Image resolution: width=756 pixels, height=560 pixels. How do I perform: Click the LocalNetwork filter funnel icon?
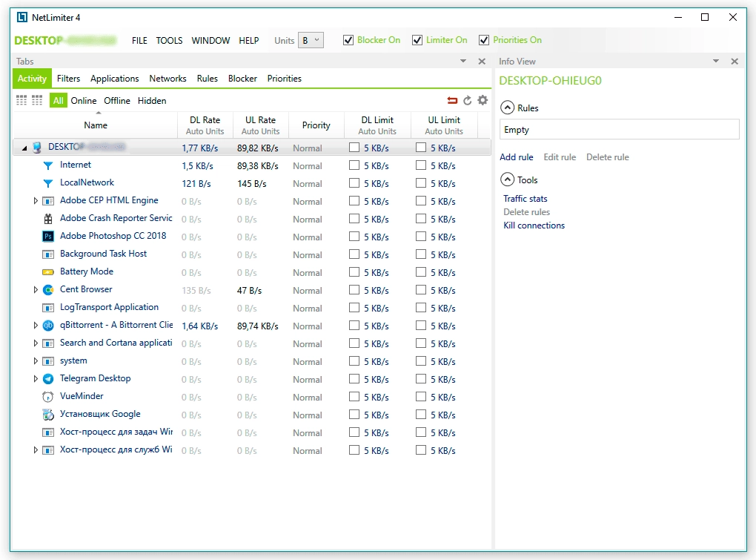(x=47, y=183)
